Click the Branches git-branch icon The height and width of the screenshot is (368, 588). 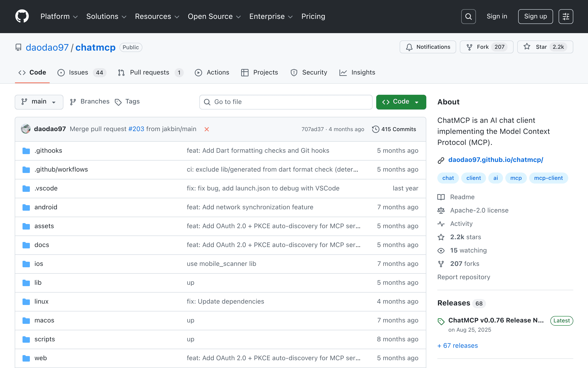pyautogui.click(x=73, y=102)
